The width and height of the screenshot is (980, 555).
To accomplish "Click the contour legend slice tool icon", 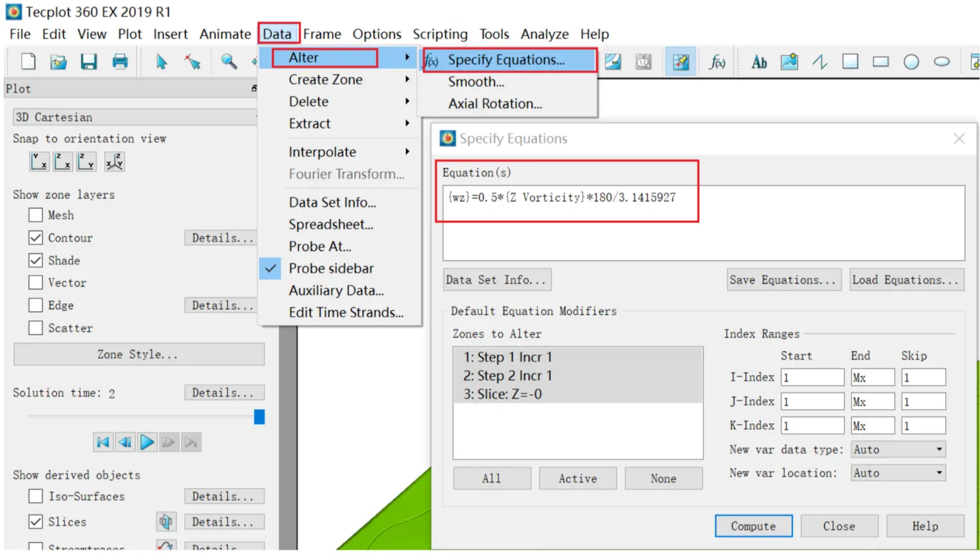I will [613, 62].
